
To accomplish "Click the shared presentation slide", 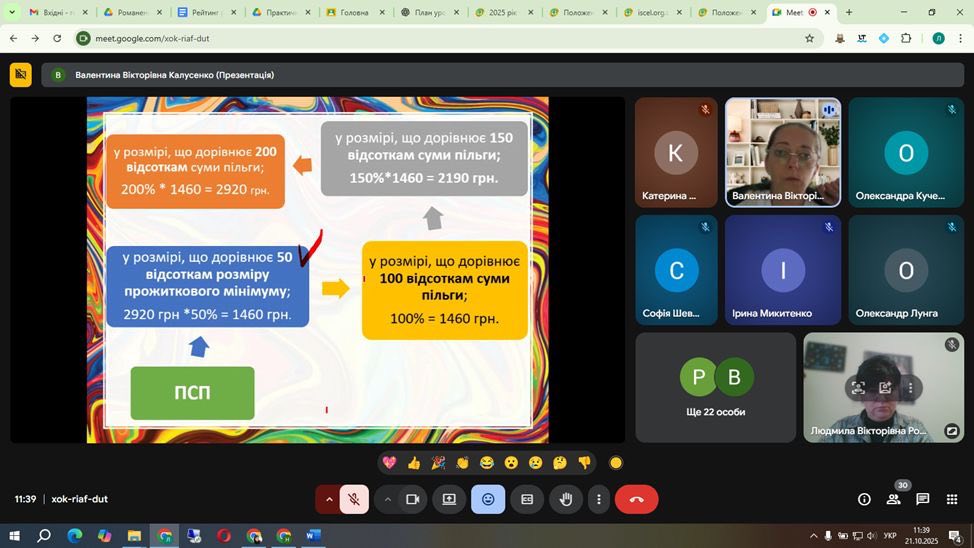I will click(317, 270).
